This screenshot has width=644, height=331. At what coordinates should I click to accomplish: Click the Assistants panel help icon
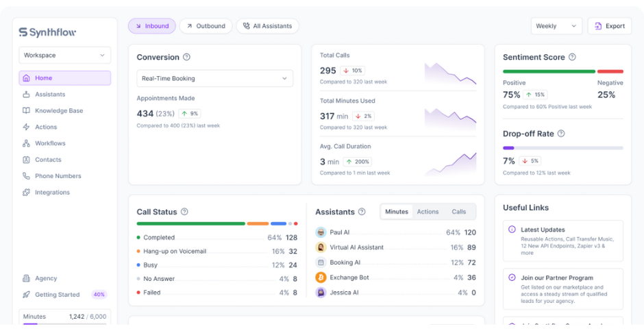point(362,212)
